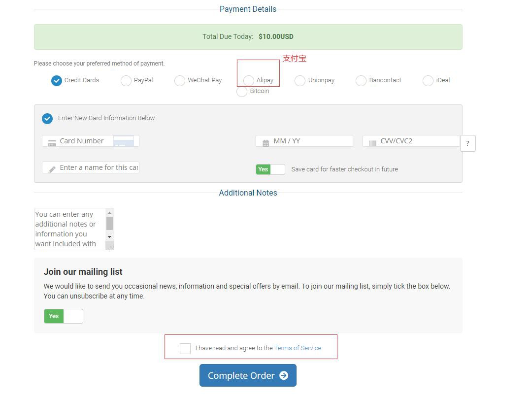
Task: Click into the MM / YY expiry field
Action: (x=310, y=141)
